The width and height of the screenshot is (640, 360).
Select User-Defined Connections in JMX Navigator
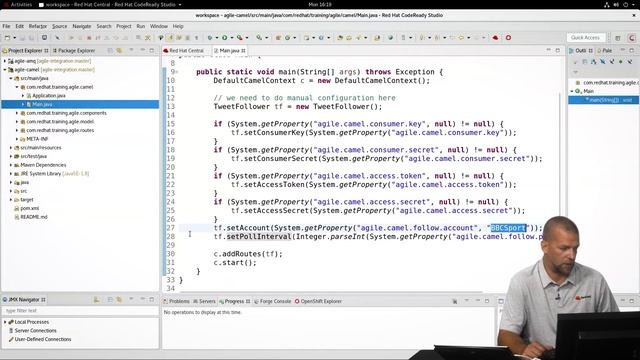click(x=42, y=339)
